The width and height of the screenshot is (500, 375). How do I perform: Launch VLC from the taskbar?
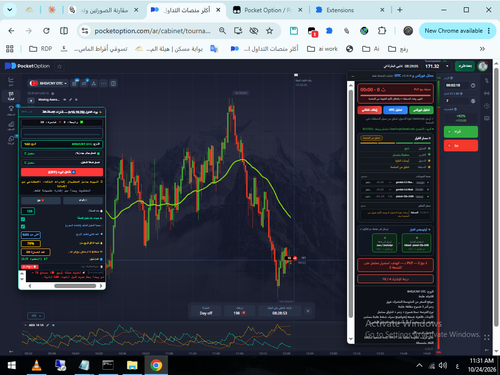pyautogui.click(x=36, y=365)
